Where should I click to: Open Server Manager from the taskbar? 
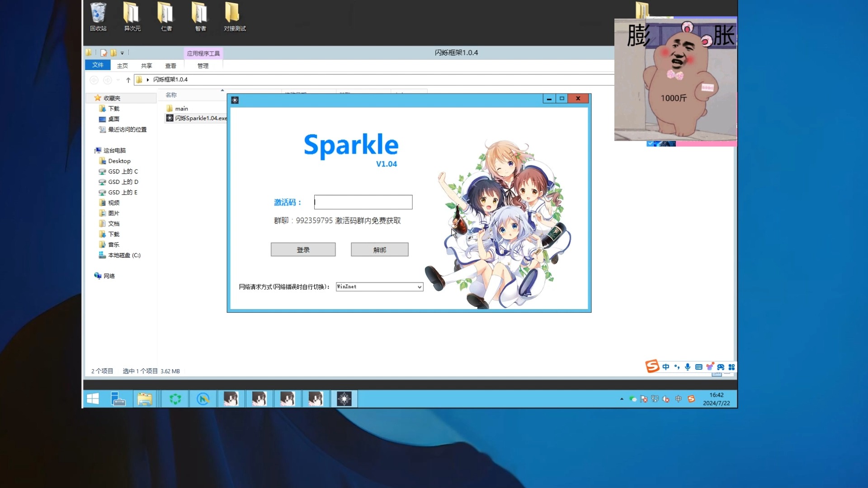click(x=118, y=399)
